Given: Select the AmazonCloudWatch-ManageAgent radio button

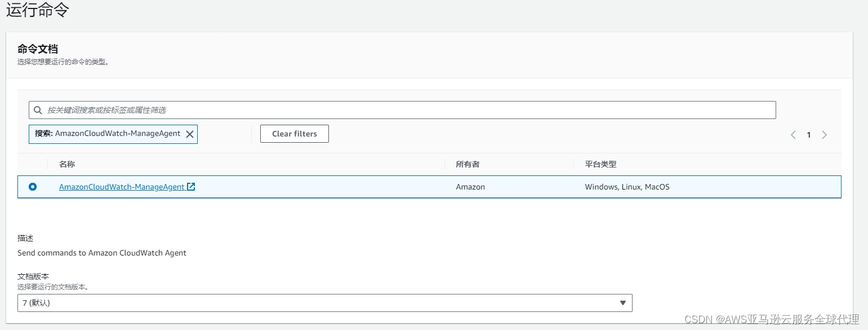Looking at the screenshot, I should (33, 187).
